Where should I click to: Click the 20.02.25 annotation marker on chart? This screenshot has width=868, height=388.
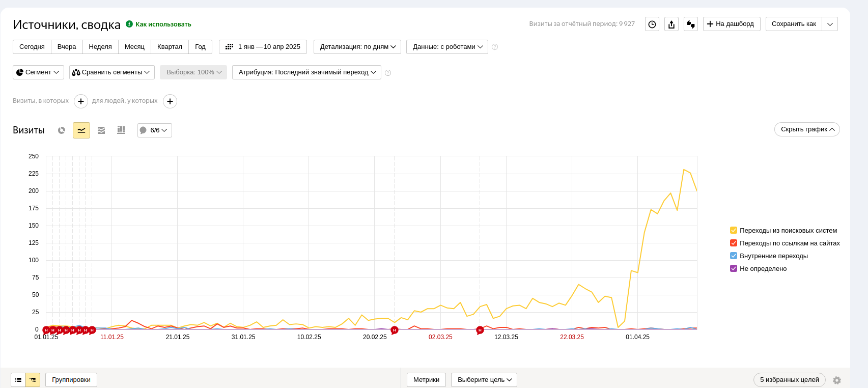(394, 330)
